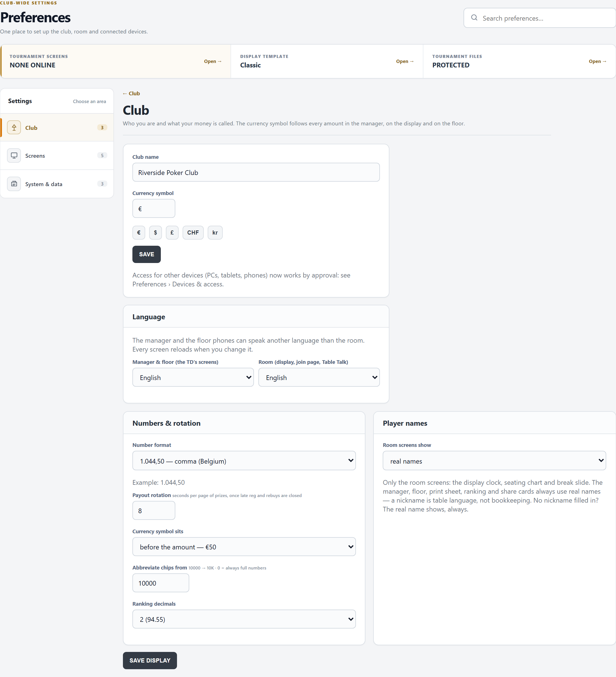The height and width of the screenshot is (677, 616).
Task: Select the Screens settings area
Action: (x=57, y=155)
